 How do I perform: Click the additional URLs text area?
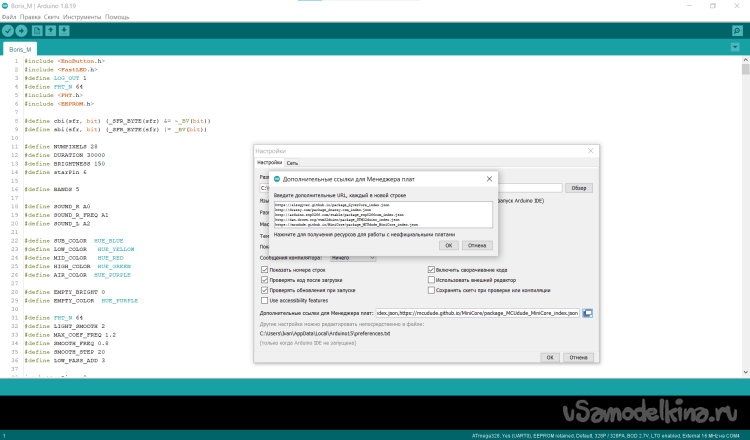tap(384, 217)
